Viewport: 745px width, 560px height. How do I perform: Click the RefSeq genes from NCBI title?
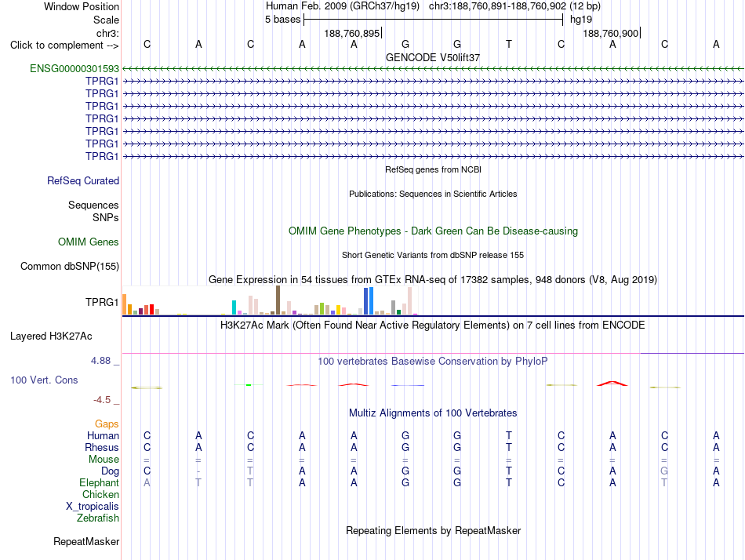[x=433, y=169]
